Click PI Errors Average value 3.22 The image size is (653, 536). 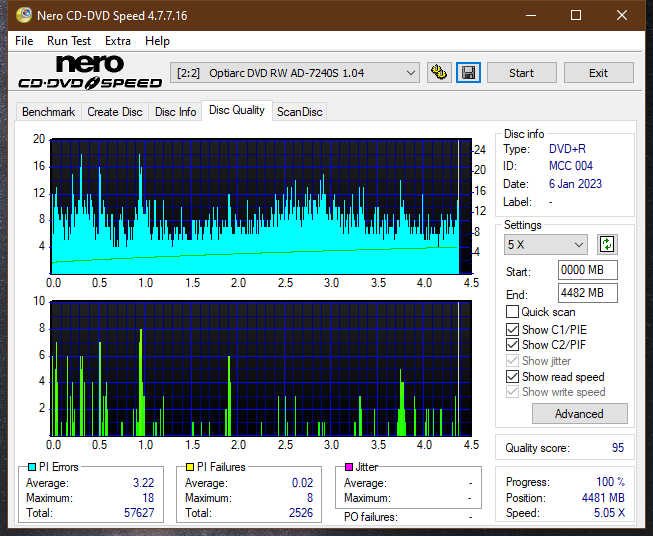(143, 483)
